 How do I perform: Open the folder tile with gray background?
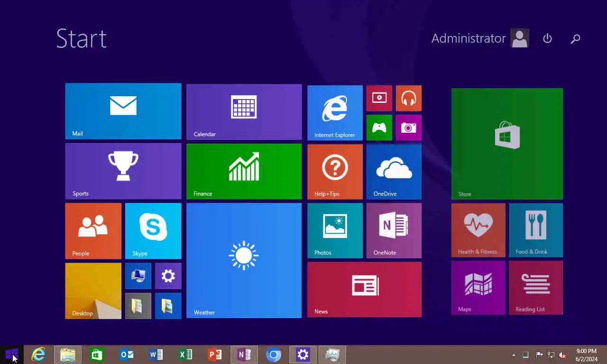tap(138, 306)
